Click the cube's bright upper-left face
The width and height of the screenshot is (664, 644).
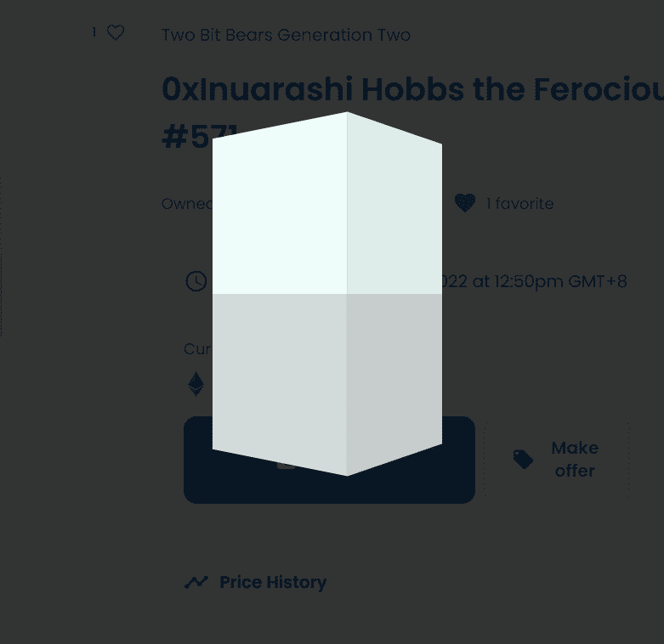(x=280, y=208)
